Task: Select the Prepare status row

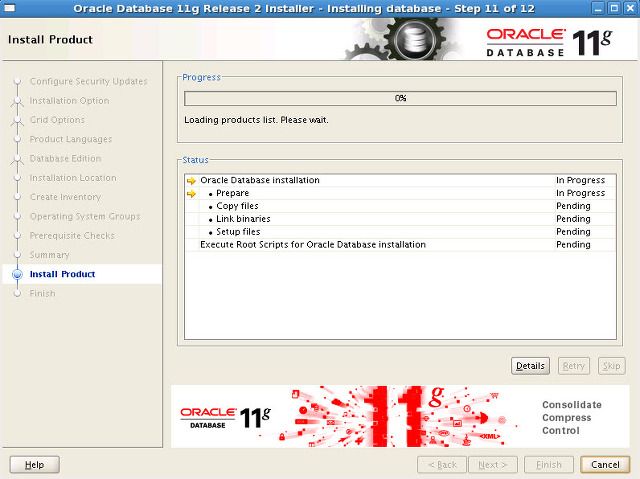Action: [x=400, y=193]
